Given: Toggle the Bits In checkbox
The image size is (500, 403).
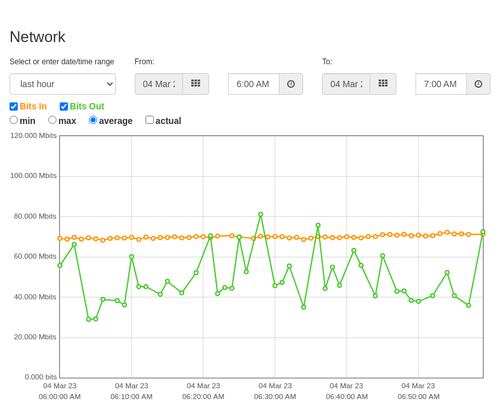Looking at the screenshot, I should pos(14,106).
